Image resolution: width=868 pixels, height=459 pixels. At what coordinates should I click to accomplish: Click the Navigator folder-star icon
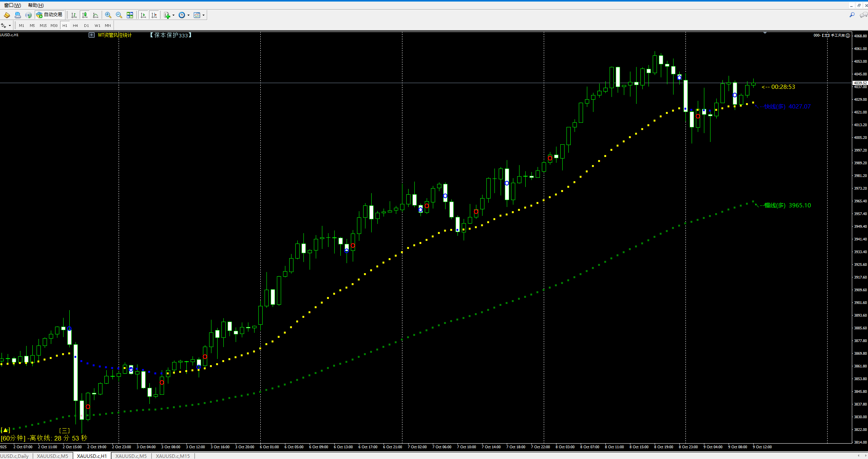coord(18,15)
